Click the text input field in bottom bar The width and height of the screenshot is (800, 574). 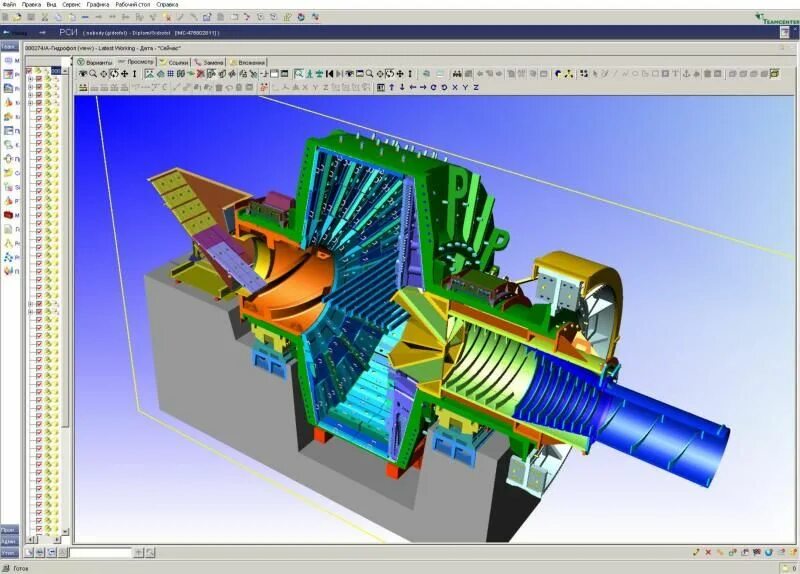(101, 553)
